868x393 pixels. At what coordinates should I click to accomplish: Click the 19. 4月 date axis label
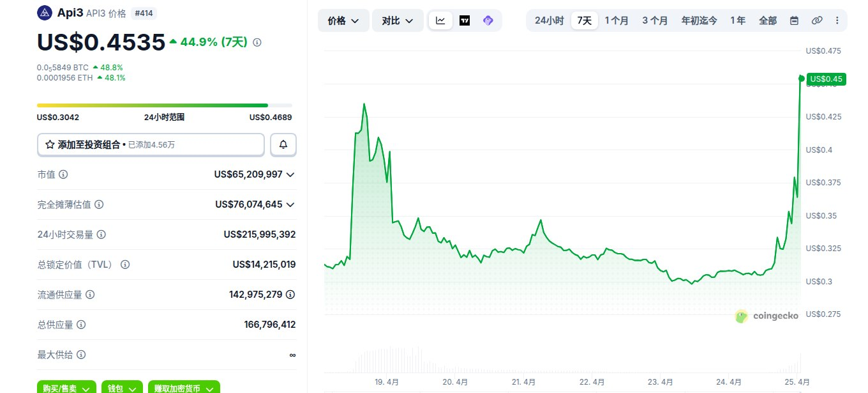387,382
